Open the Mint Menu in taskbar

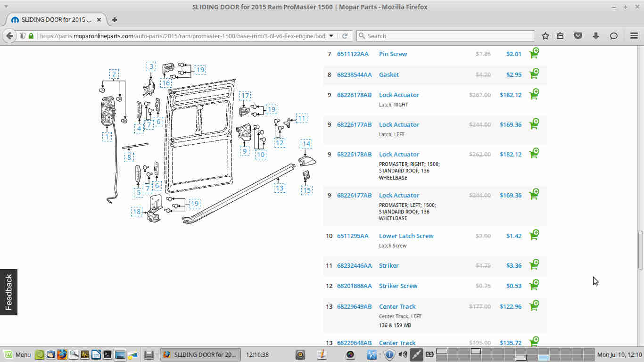[17, 354]
